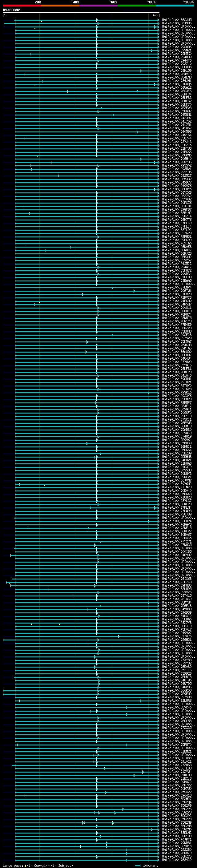Screen dimensions: 197x868
Task: Click the UniRef100_Q09GF1 label
Action: pos(177,410)
